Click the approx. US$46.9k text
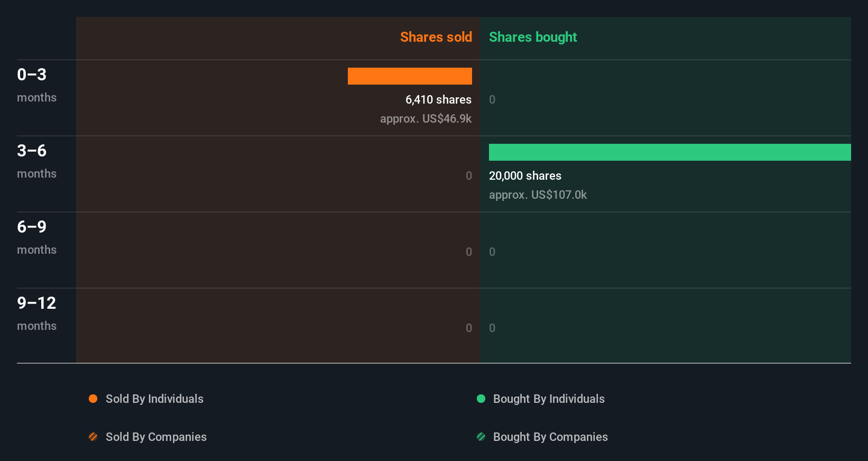Image resolution: width=868 pixels, height=461 pixels. [426, 118]
